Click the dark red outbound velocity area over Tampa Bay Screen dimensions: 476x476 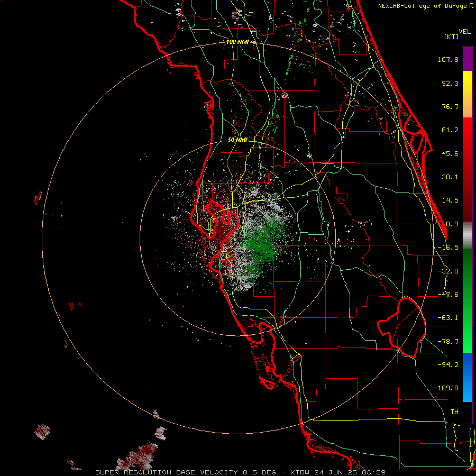(224, 230)
